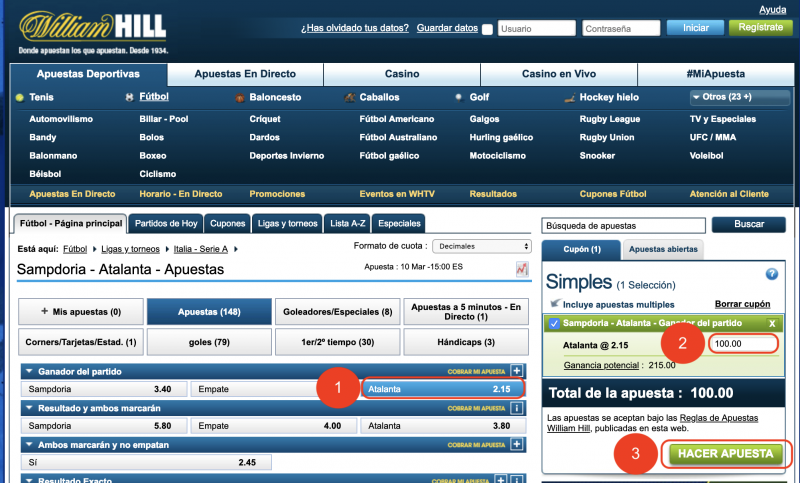This screenshot has width=800, height=483.
Task: Click the Ayuda link
Action: 772,10
